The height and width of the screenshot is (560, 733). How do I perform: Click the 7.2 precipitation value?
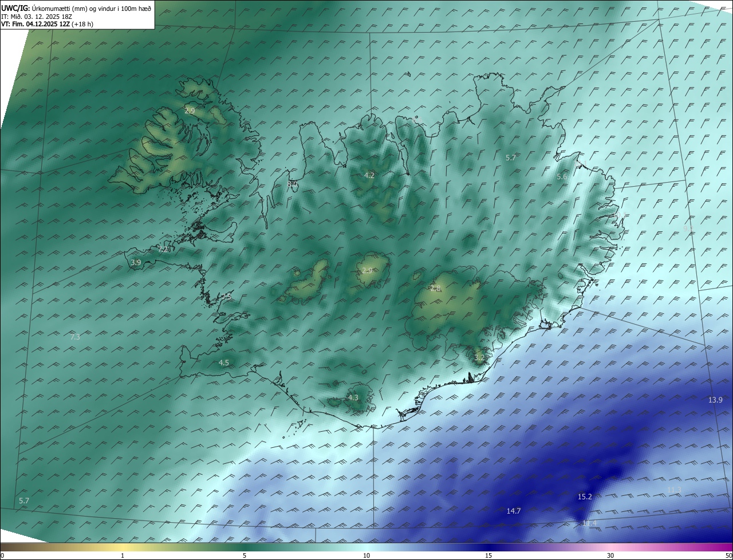[x=163, y=250]
